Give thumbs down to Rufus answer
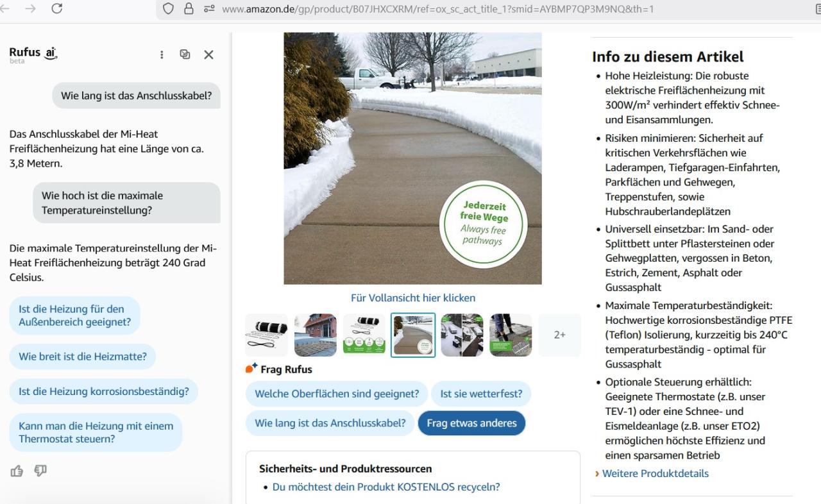This screenshot has height=504, width=821. [40, 471]
